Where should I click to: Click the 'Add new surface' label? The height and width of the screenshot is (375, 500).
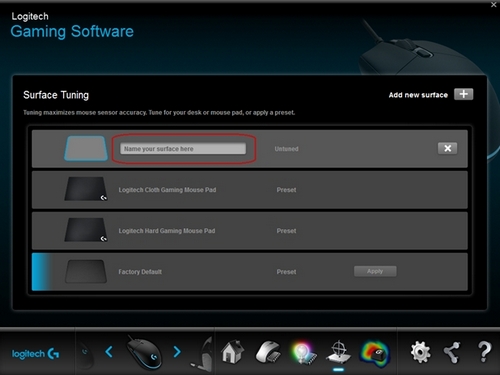click(x=418, y=95)
